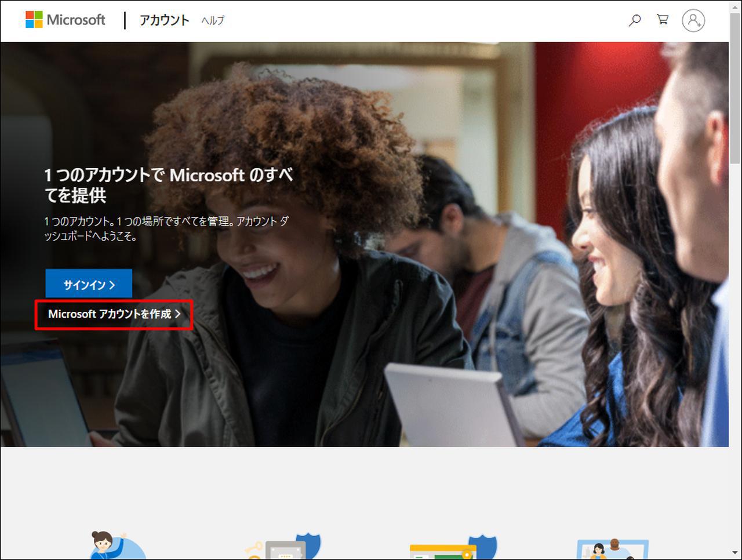Click the scrollbar down arrow
Viewport: 742px width, 560px height.
coord(735,554)
